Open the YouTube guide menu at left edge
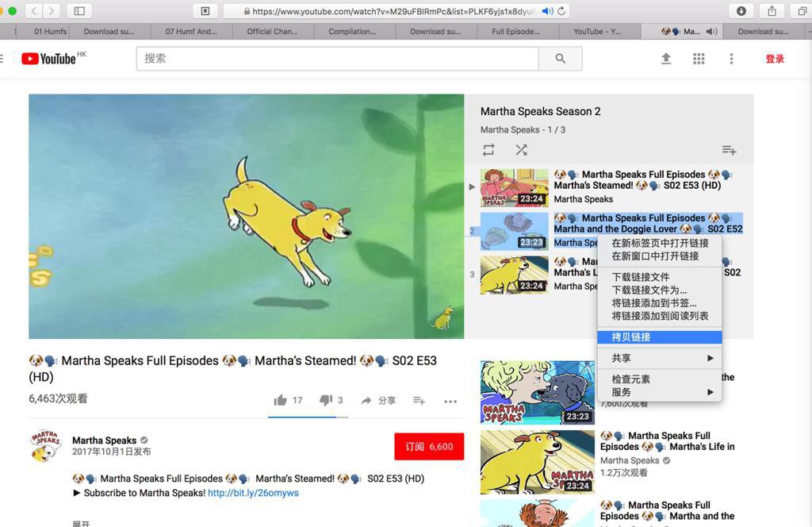Viewport: 812px width, 527px height. (2, 59)
